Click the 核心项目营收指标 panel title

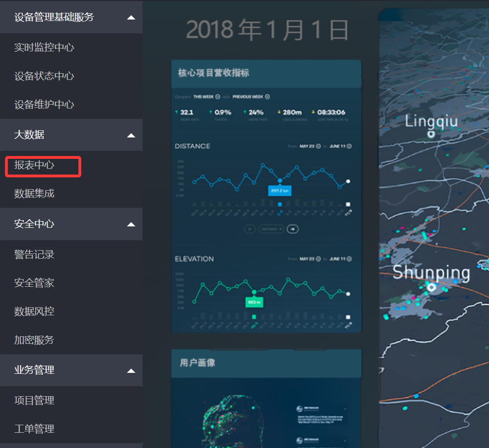tap(213, 73)
